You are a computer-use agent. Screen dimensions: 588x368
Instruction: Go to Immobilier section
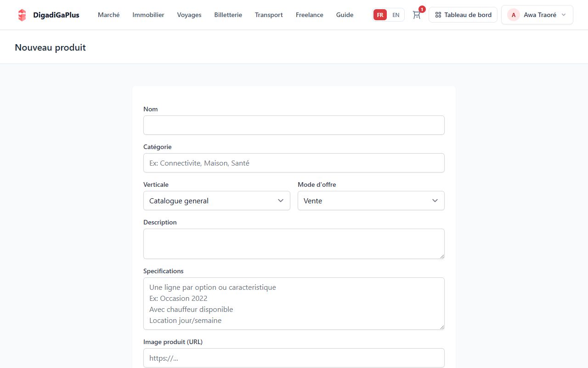[148, 15]
